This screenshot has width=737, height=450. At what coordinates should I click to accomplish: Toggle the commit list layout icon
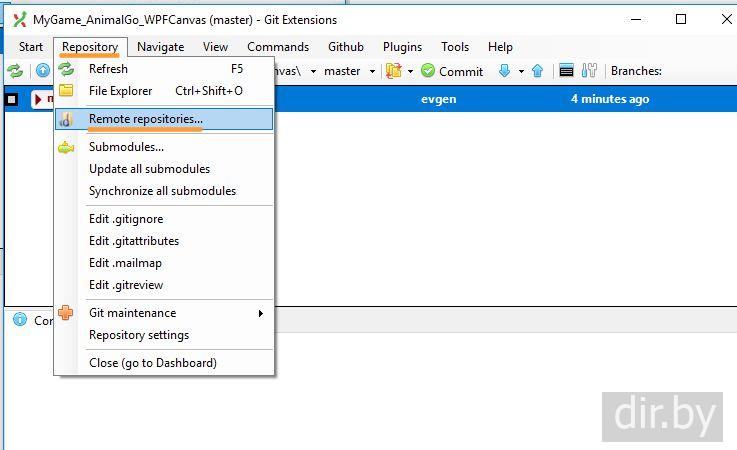click(566, 71)
